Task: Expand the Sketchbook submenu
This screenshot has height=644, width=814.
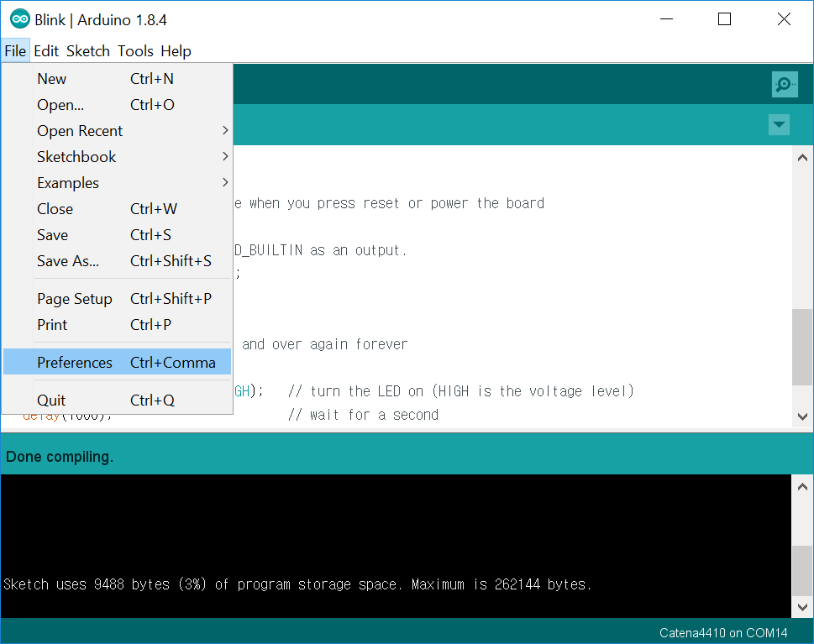Action: [x=117, y=157]
